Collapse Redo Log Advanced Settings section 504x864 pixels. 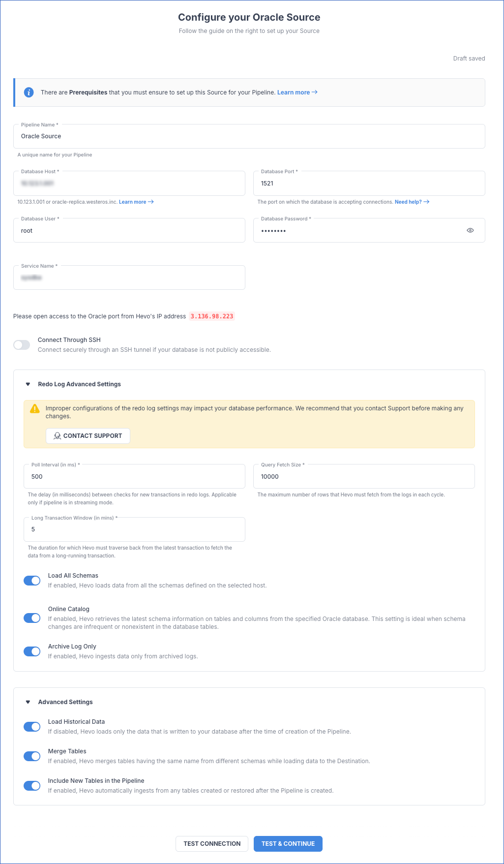(x=28, y=384)
